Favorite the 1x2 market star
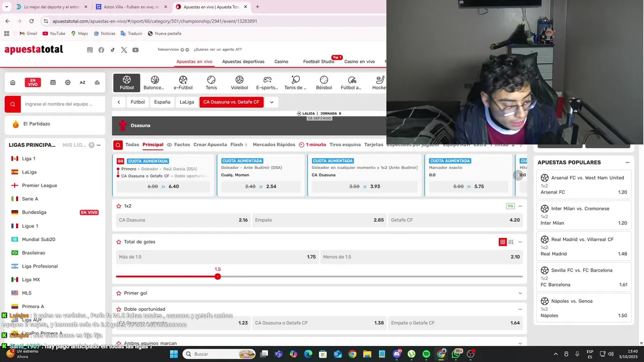 point(119,206)
